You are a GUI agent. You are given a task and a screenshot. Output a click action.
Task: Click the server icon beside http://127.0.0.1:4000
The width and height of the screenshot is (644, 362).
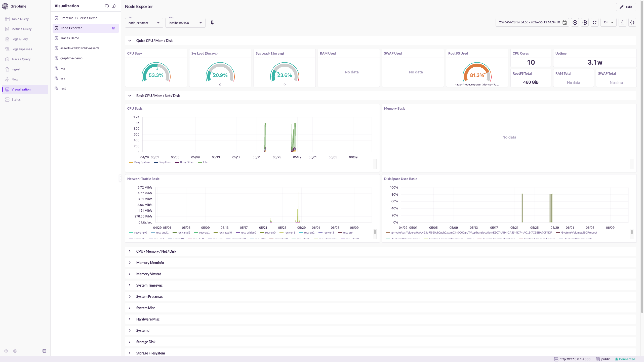[x=556, y=359]
